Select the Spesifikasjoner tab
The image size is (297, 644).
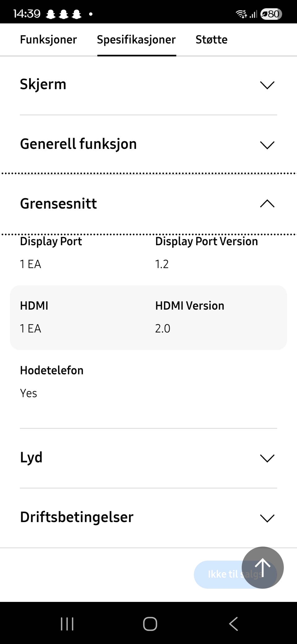click(x=136, y=40)
